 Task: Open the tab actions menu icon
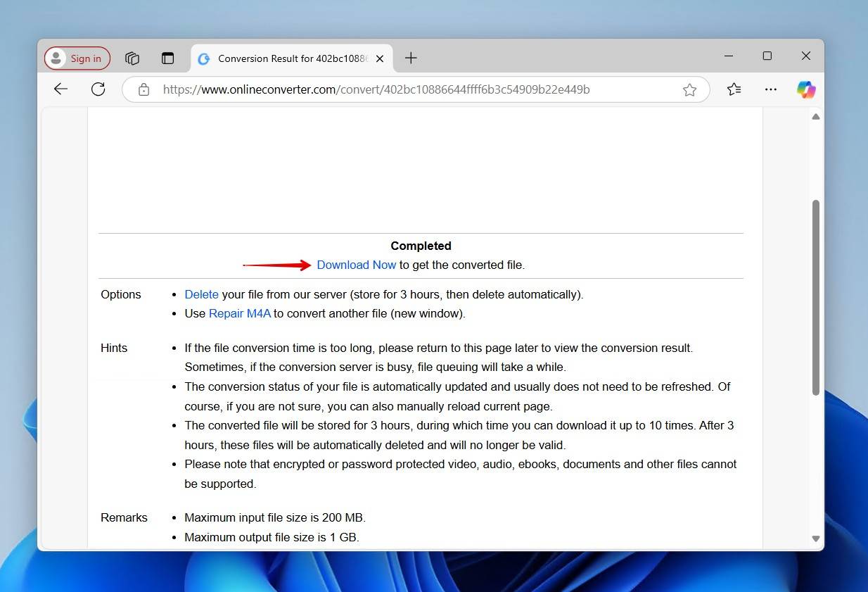tap(167, 58)
